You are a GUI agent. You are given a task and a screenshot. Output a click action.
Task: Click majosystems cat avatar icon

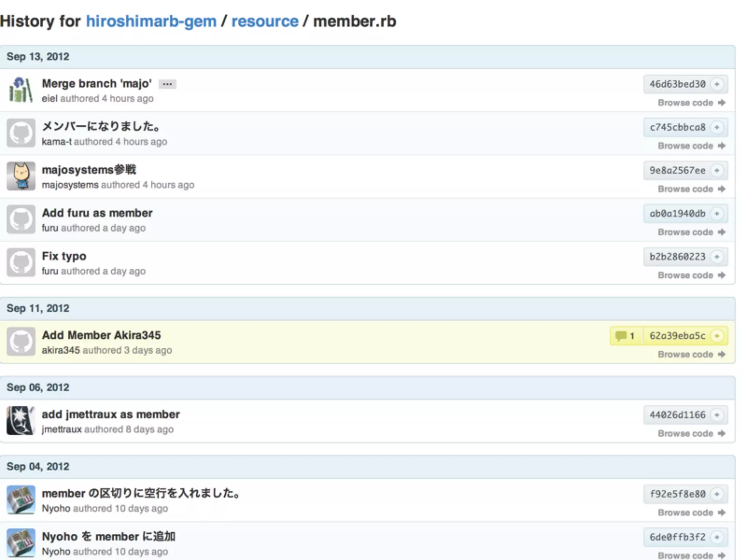click(x=21, y=176)
